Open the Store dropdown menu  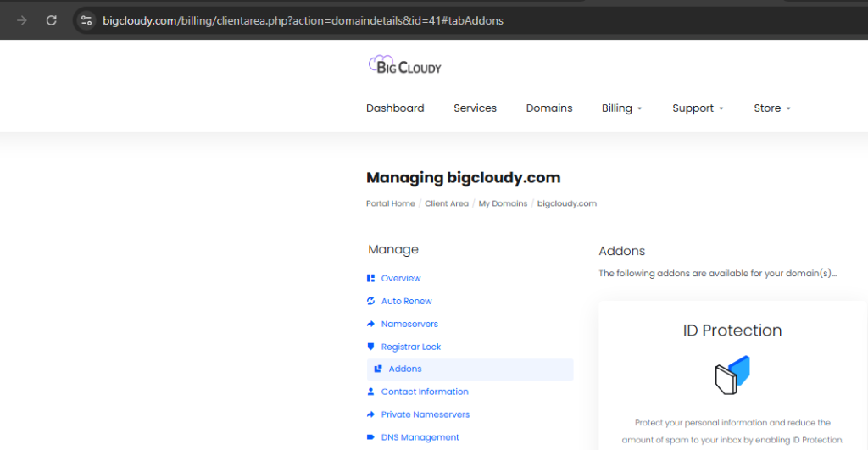pyautogui.click(x=771, y=108)
